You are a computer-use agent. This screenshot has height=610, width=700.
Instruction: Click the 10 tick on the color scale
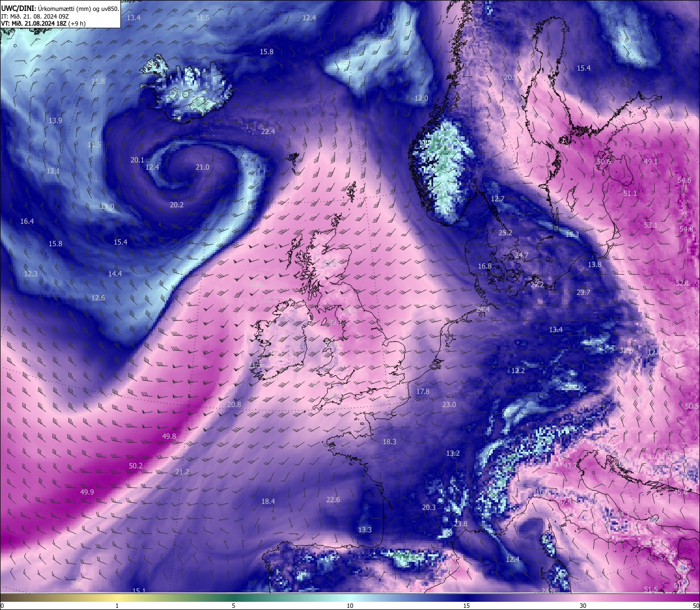point(350,606)
